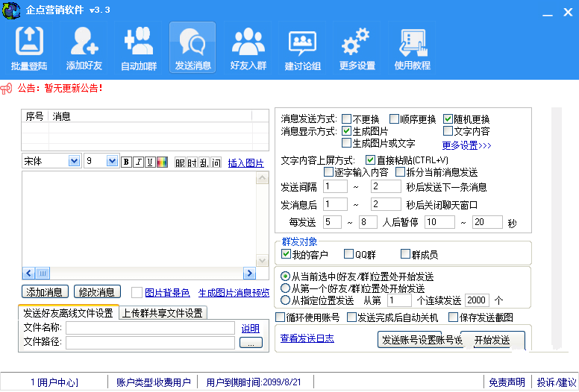Open the 好友入群 friends to group tool

click(x=248, y=48)
